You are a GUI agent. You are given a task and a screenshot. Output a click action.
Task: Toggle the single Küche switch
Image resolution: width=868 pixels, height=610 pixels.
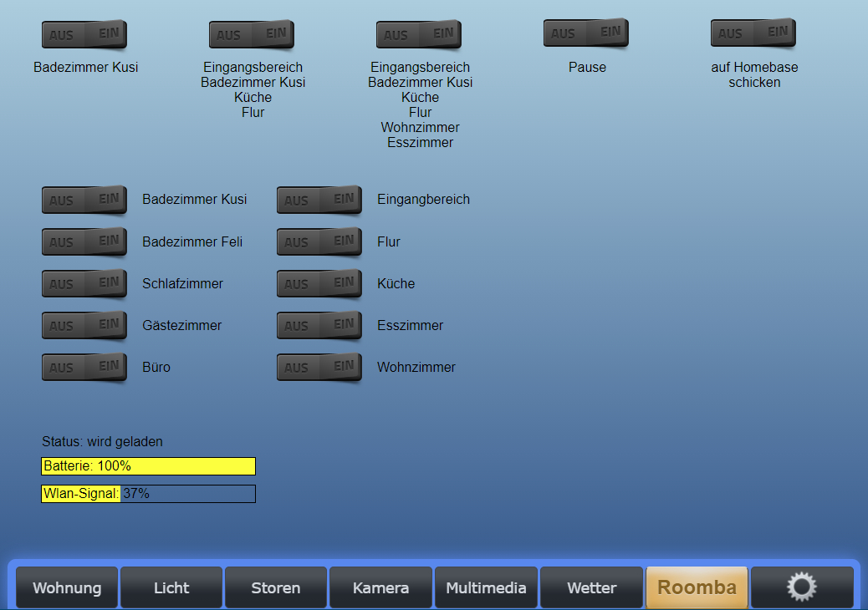tap(319, 284)
